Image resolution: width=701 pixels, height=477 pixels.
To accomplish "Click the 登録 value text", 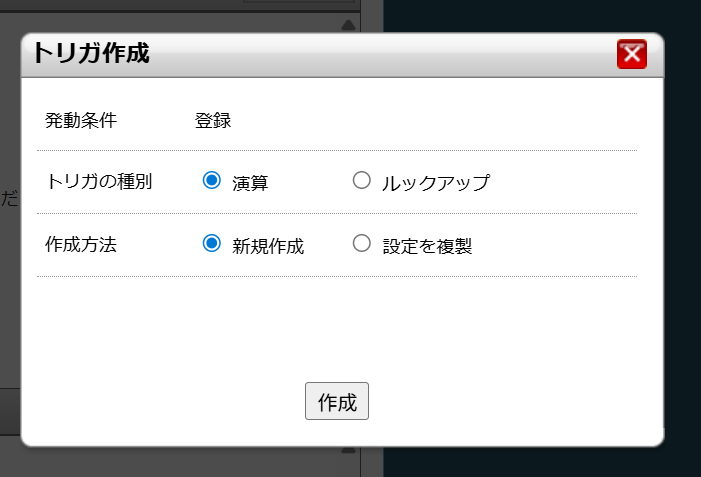I will 213,121.
